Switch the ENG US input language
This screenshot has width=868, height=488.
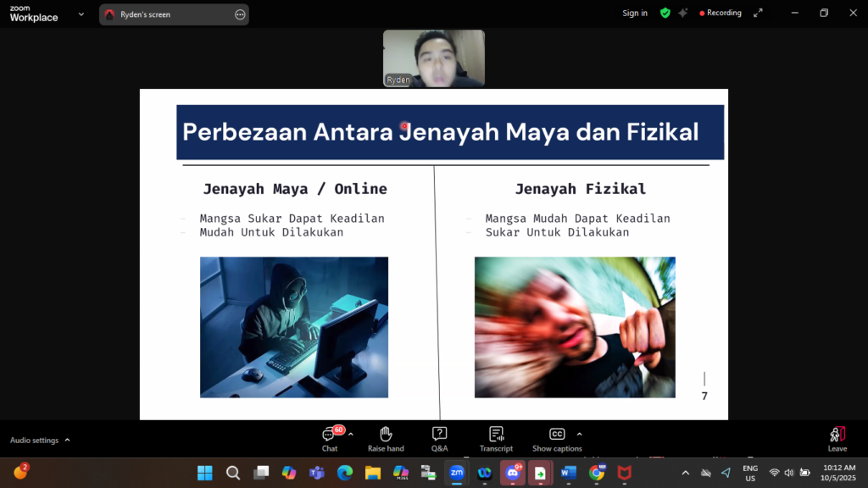click(750, 473)
